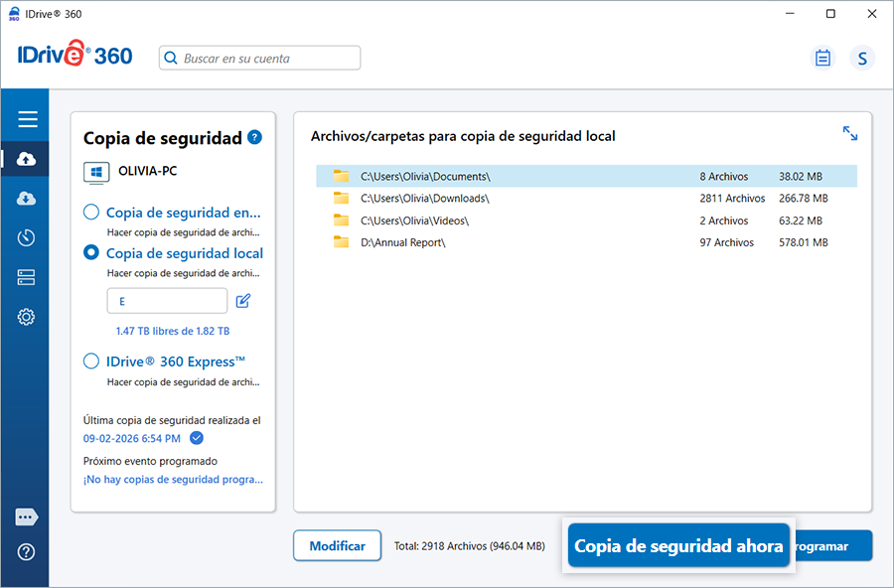Open the cloud Restore sidebar icon
The image size is (894, 588).
pos(27,199)
